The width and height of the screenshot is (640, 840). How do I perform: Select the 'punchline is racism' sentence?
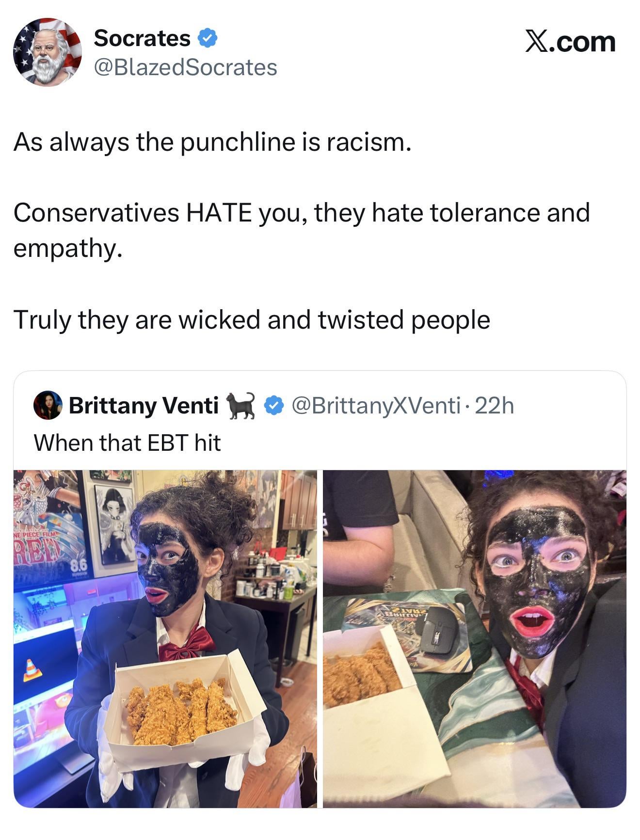click(x=212, y=143)
